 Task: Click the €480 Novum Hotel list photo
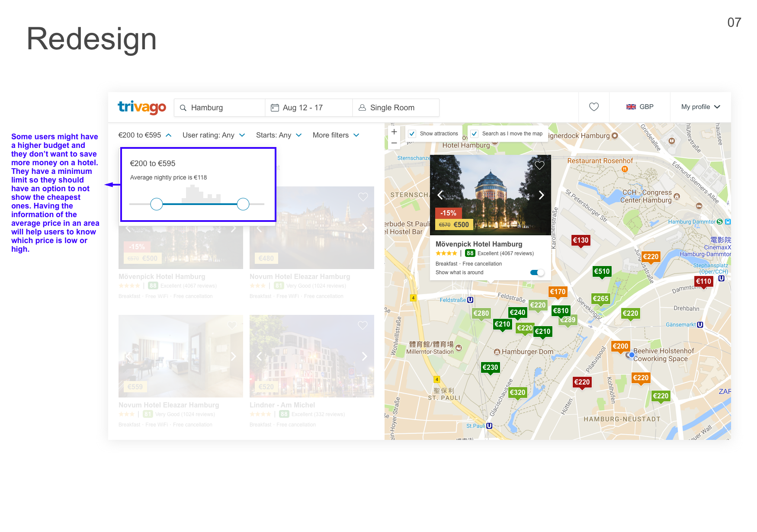pos(312,228)
